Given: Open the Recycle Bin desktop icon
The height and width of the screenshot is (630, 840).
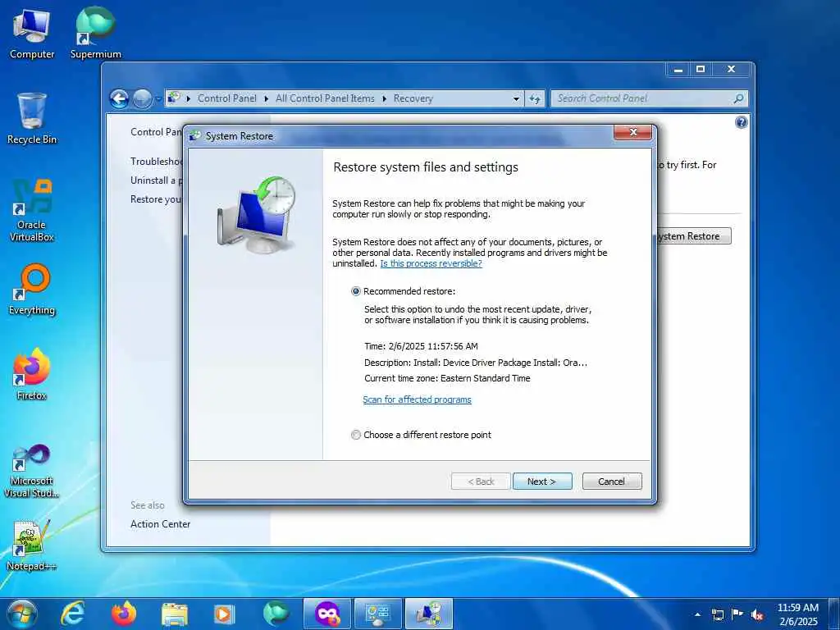Looking at the screenshot, I should [32, 118].
